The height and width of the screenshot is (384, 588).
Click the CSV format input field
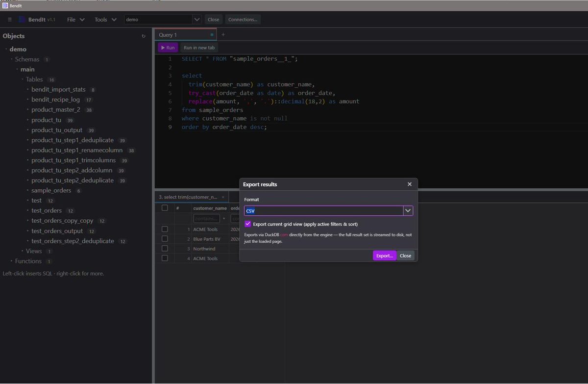324,211
